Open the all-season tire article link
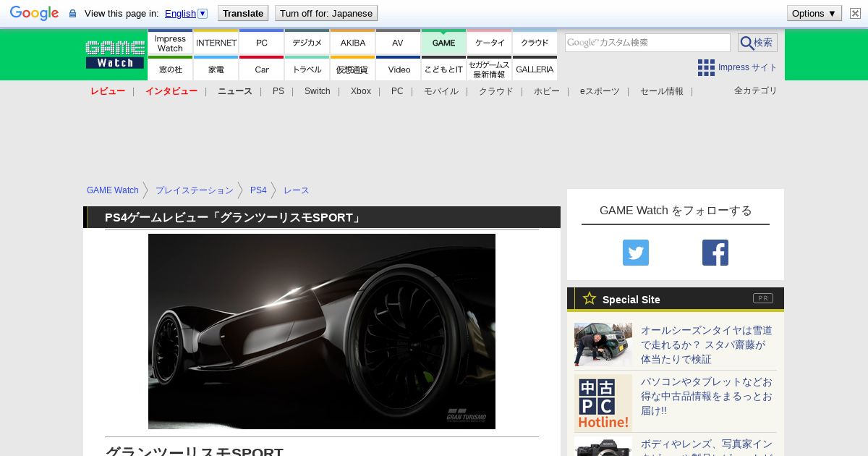868x456 pixels. tap(706, 345)
